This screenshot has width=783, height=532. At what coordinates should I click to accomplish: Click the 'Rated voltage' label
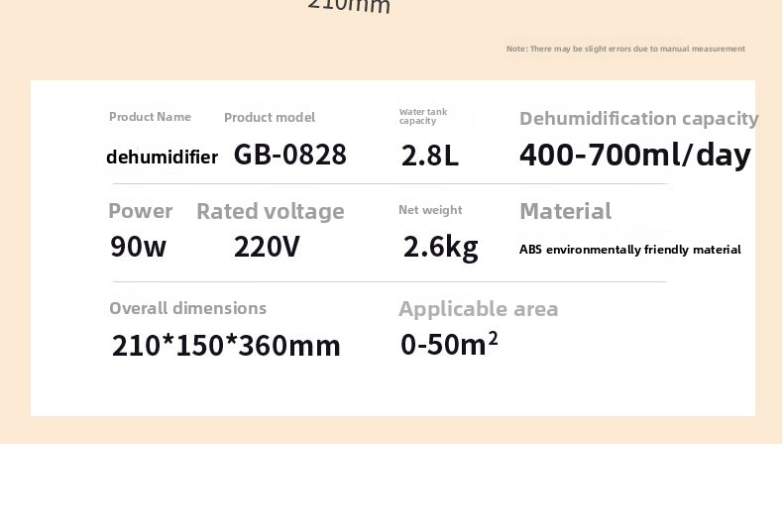pyautogui.click(x=271, y=212)
